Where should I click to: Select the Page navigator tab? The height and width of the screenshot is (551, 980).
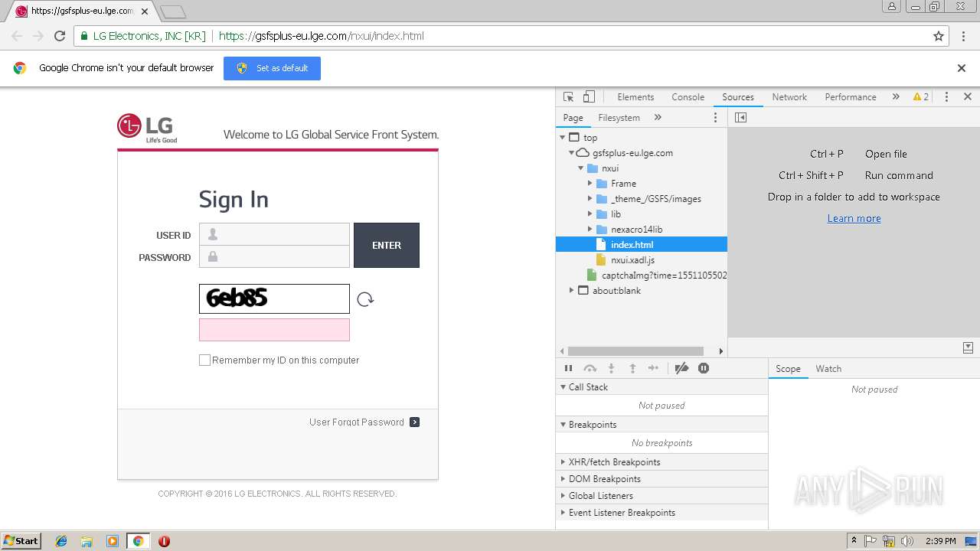tap(573, 118)
